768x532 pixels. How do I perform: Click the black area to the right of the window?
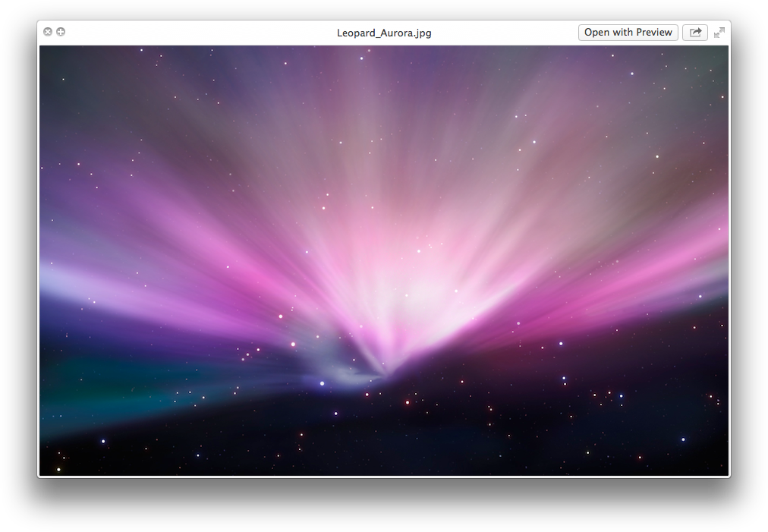(x=750, y=266)
